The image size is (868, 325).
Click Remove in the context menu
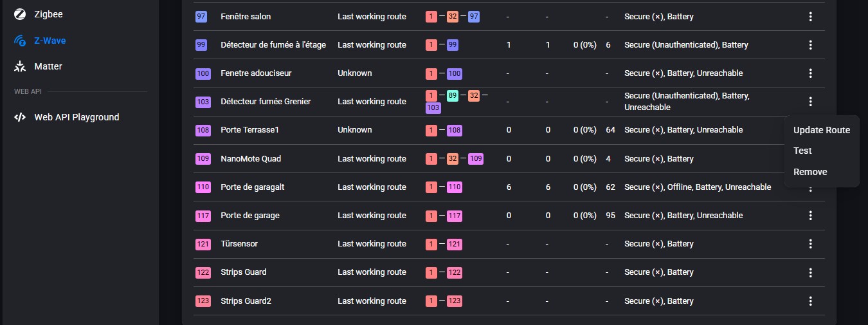pos(810,172)
